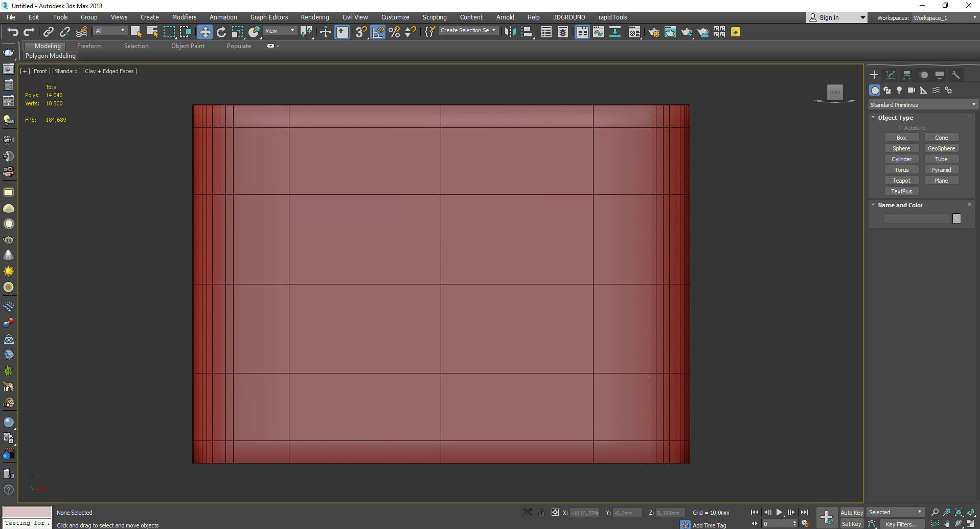980x529 pixels.
Task: Switch to the Freeform ribbon tab
Action: 89,46
